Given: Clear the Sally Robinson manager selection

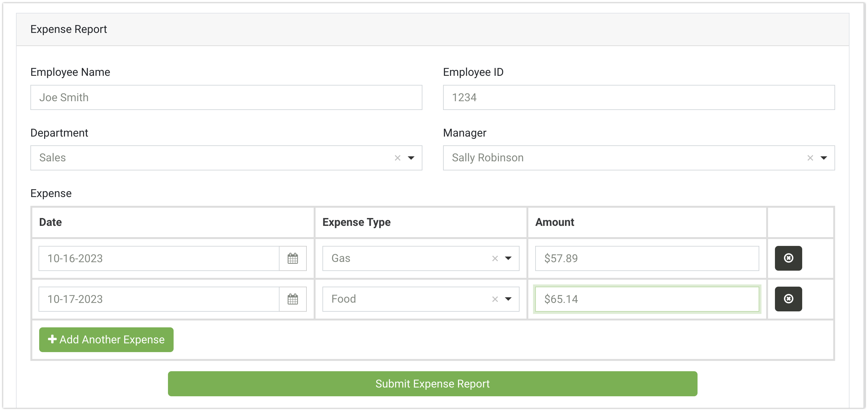Looking at the screenshot, I should pyautogui.click(x=810, y=158).
